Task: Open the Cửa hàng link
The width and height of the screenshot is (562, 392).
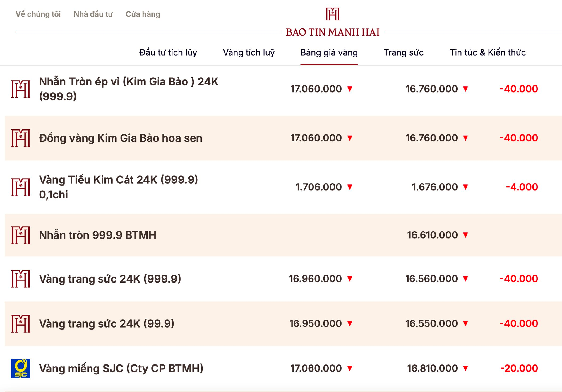Action: [x=143, y=14]
